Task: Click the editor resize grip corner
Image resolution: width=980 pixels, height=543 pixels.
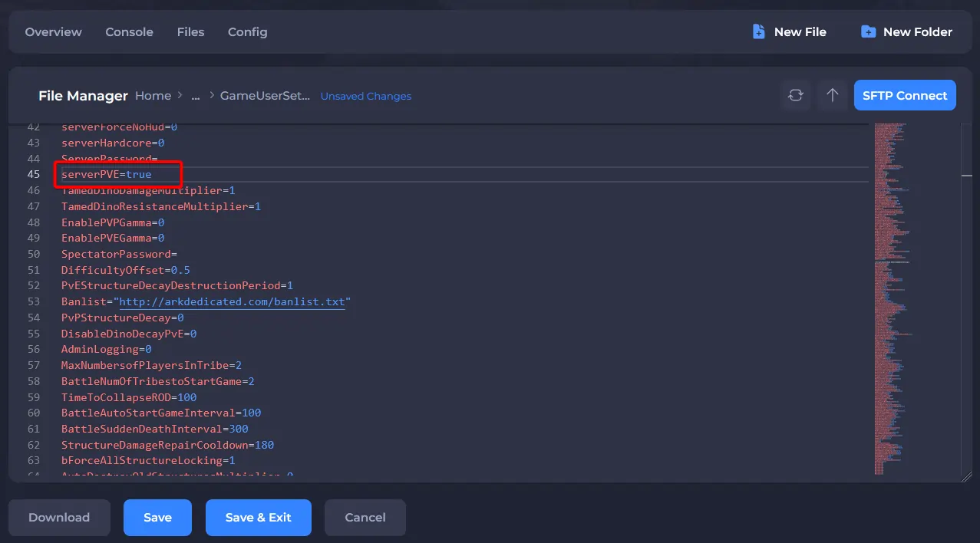Action: click(x=966, y=476)
